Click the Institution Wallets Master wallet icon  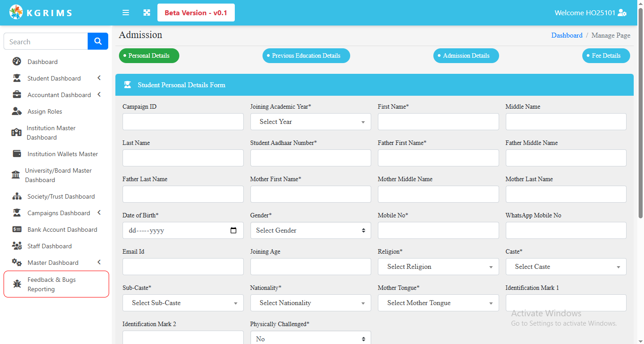(x=17, y=154)
